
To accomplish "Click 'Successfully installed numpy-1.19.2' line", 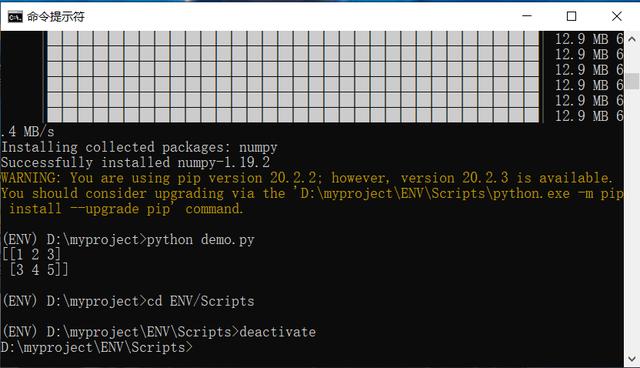I will tap(136, 163).
